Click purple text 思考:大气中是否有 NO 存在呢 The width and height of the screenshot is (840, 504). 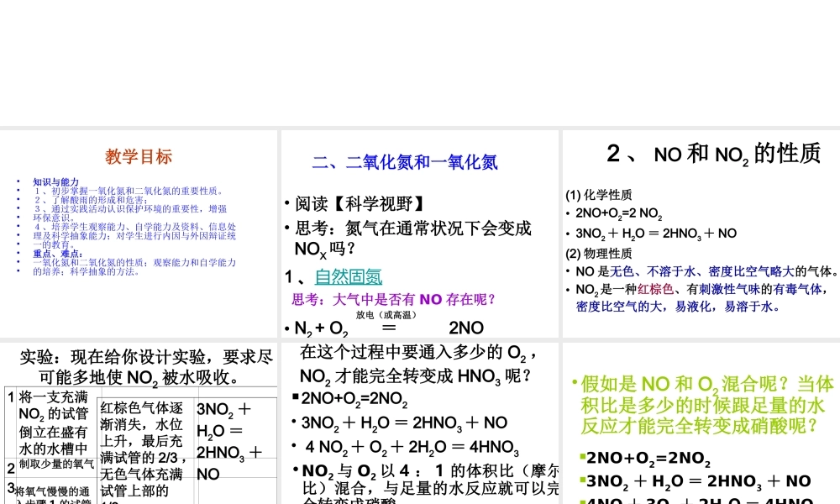pos(394,299)
